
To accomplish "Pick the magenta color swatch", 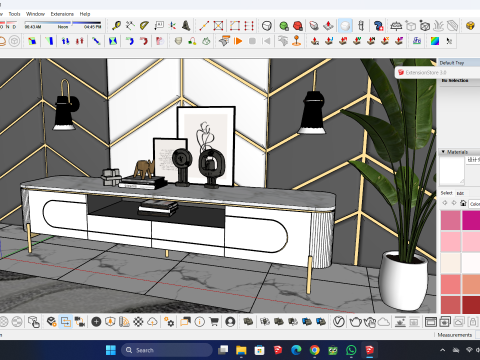I will (471, 220).
